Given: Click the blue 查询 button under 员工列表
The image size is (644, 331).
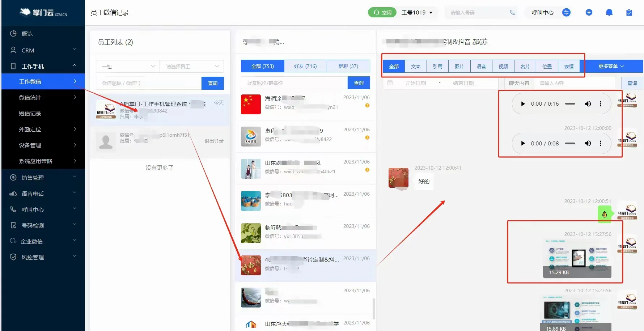Looking at the screenshot, I should (213, 83).
